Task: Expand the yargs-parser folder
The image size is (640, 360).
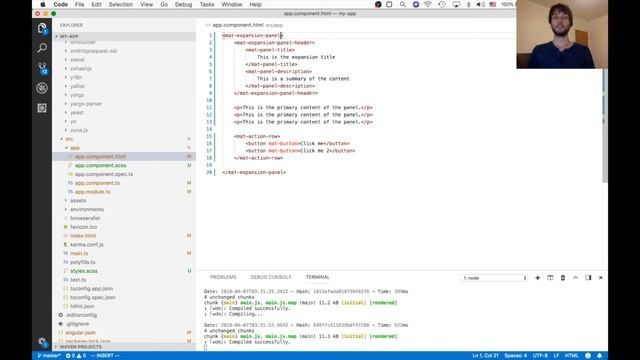Action: tap(86, 104)
